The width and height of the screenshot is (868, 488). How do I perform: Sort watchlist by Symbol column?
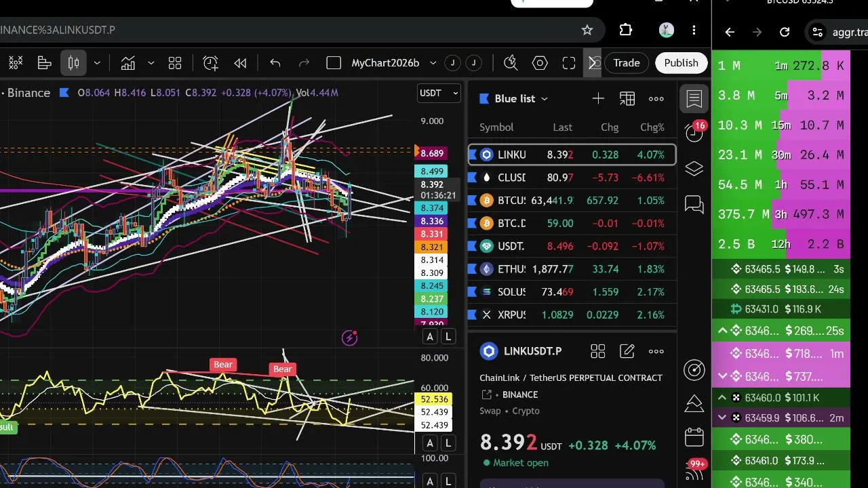(496, 127)
